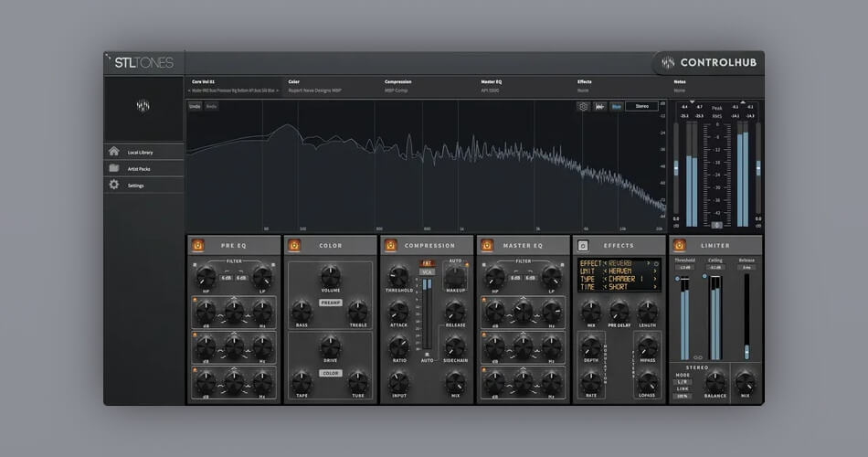Click the limiter BALANCE knob

pyautogui.click(x=715, y=382)
